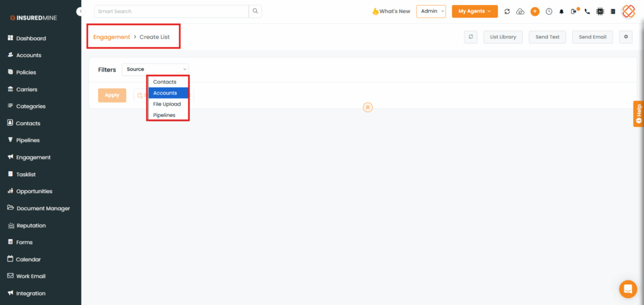The height and width of the screenshot is (305, 644).
Task: Open the orange chat bubble widget
Action: click(628, 289)
